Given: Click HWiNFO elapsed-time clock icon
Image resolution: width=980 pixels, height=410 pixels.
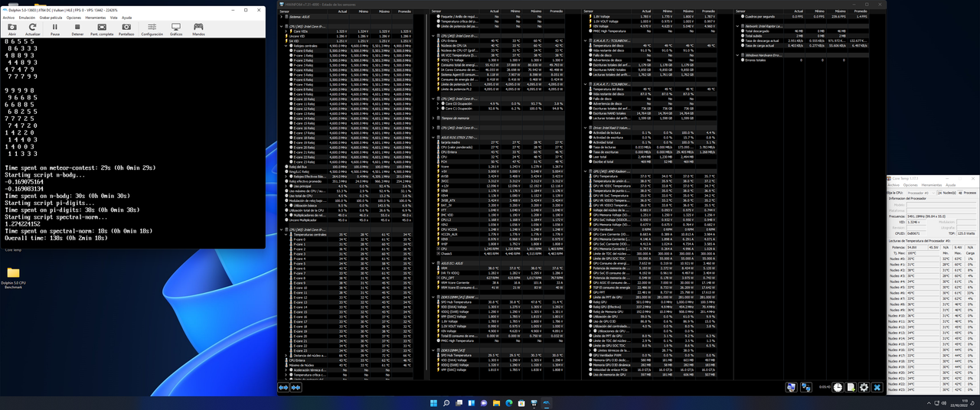Looking at the screenshot, I should 838,387.
